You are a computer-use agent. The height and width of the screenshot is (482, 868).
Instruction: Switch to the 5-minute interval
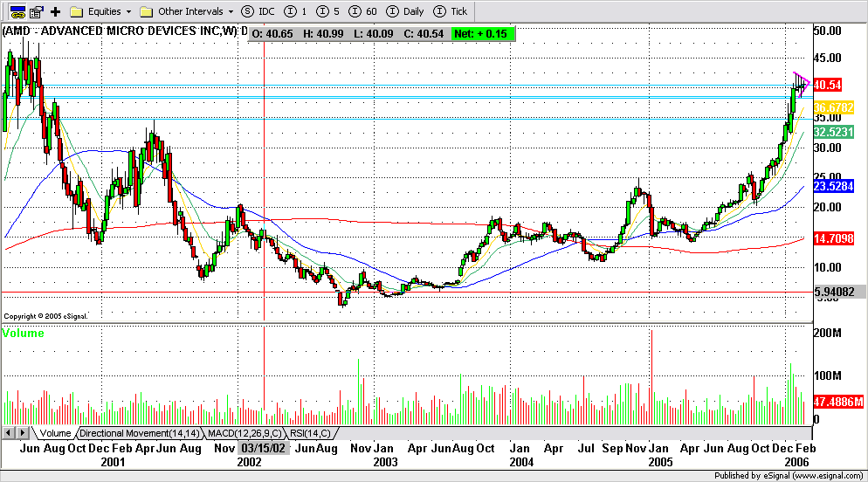pyautogui.click(x=327, y=11)
